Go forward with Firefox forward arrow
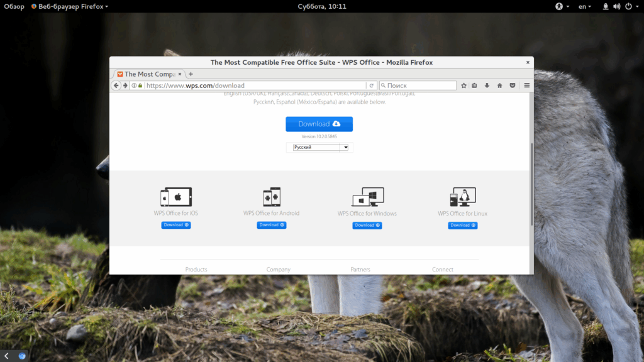This screenshot has width=644, height=362. point(125,85)
